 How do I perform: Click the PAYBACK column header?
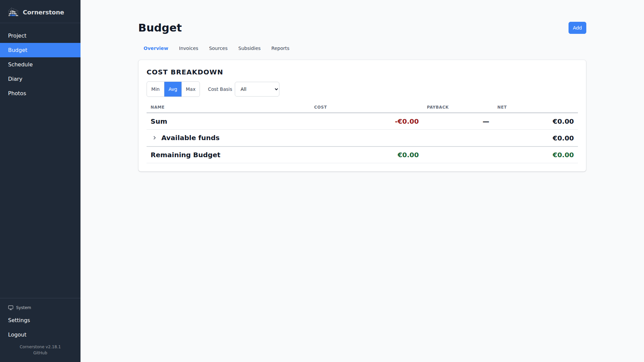[438, 107]
